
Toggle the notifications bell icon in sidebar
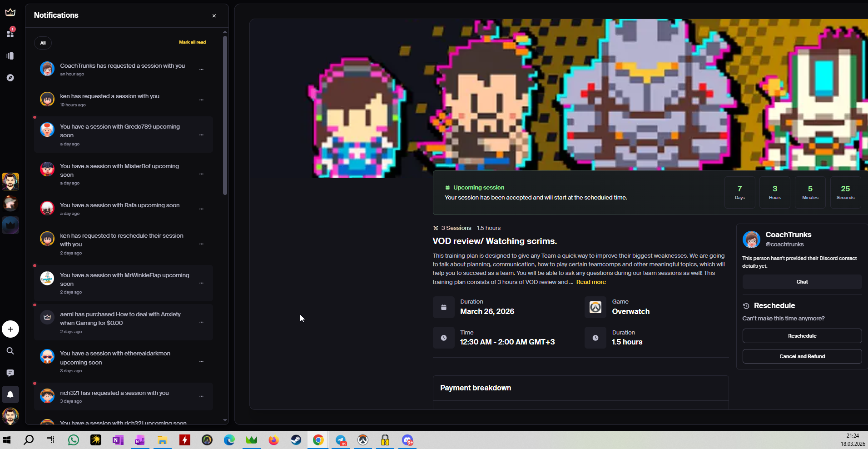click(x=10, y=394)
